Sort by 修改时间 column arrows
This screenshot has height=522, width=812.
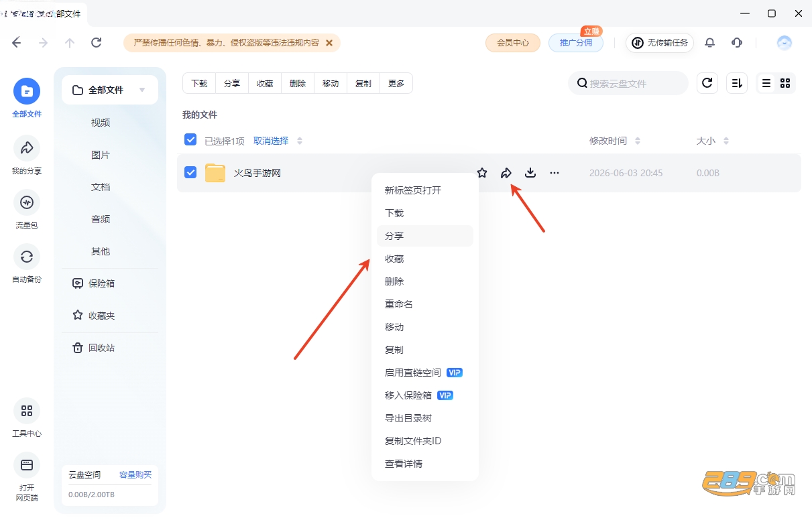pyautogui.click(x=638, y=141)
